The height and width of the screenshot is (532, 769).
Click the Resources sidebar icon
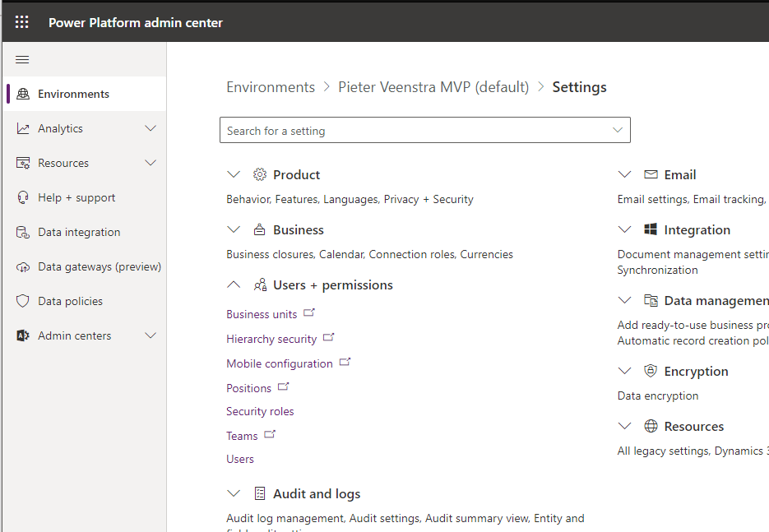[23, 163]
